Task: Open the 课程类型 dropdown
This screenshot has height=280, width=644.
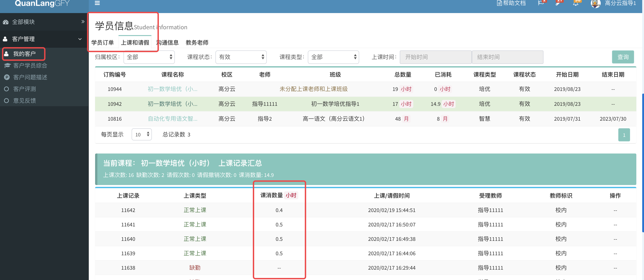Action: pyautogui.click(x=333, y=57)
